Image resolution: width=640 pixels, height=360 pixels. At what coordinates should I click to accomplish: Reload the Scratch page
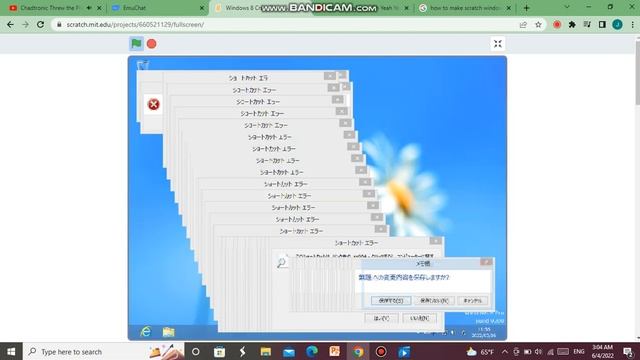(40, 24)
